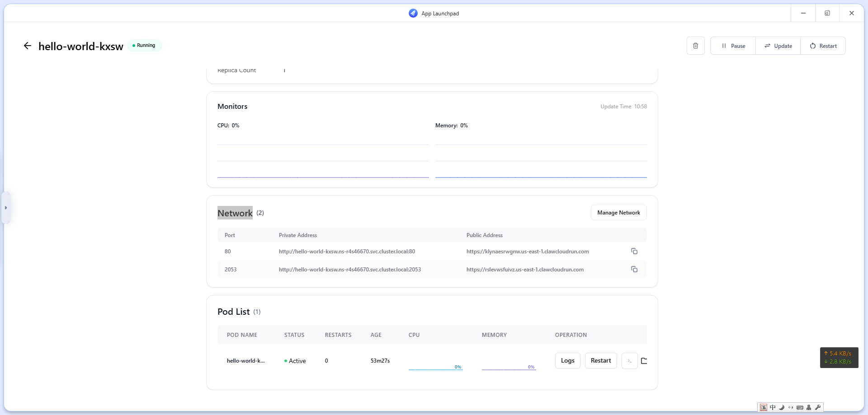Screen dimensions: 868x415
Task: View Logs for hello-world pod
Action: (x=567, y=360)
